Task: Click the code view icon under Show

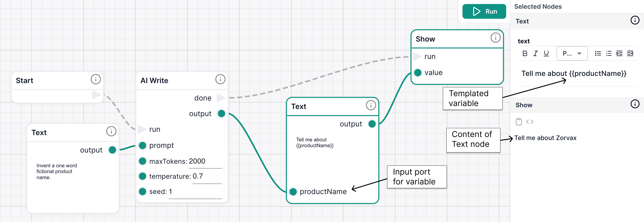Action: 530,122
